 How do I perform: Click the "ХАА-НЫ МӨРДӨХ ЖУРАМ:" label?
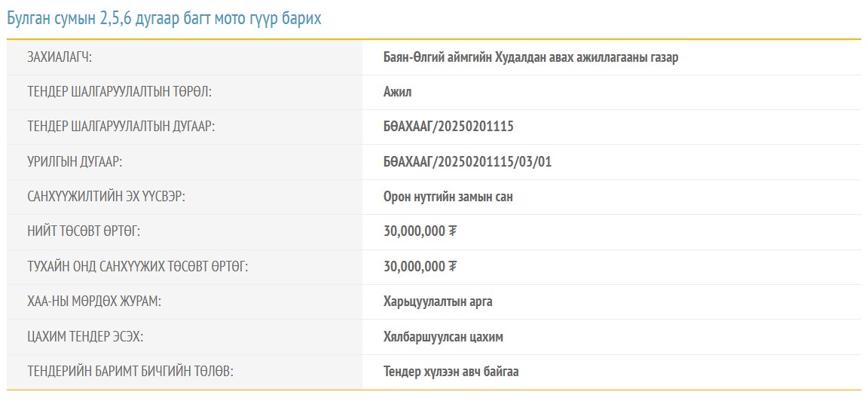tap(94, 302)
